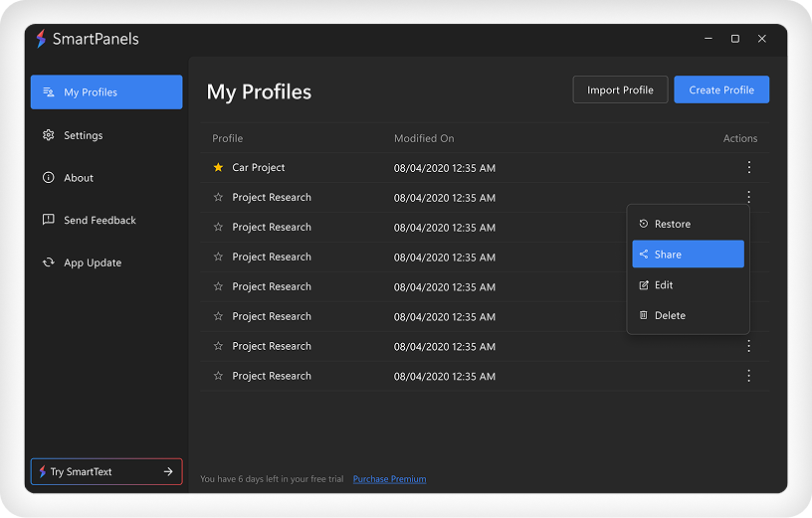Click the My Profiles sidebar icon

tap(48, 92)
